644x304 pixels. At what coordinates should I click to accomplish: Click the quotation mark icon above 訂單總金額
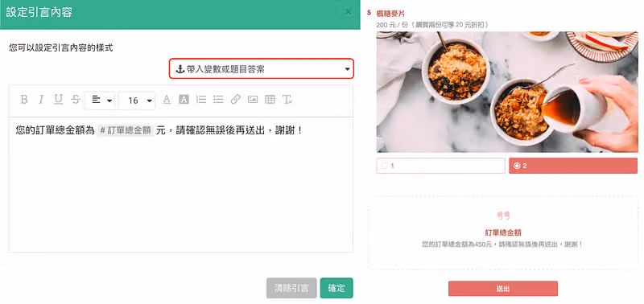pos(503,216)
